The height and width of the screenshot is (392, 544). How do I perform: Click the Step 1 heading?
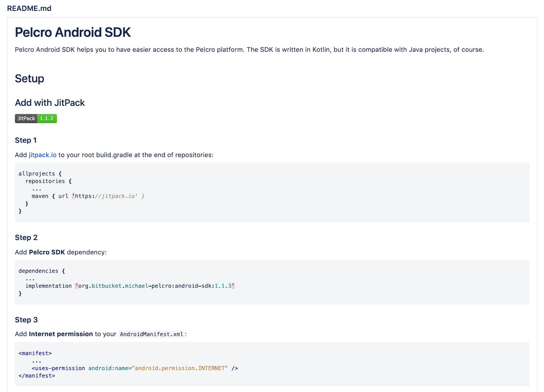[x=26, y=140]
